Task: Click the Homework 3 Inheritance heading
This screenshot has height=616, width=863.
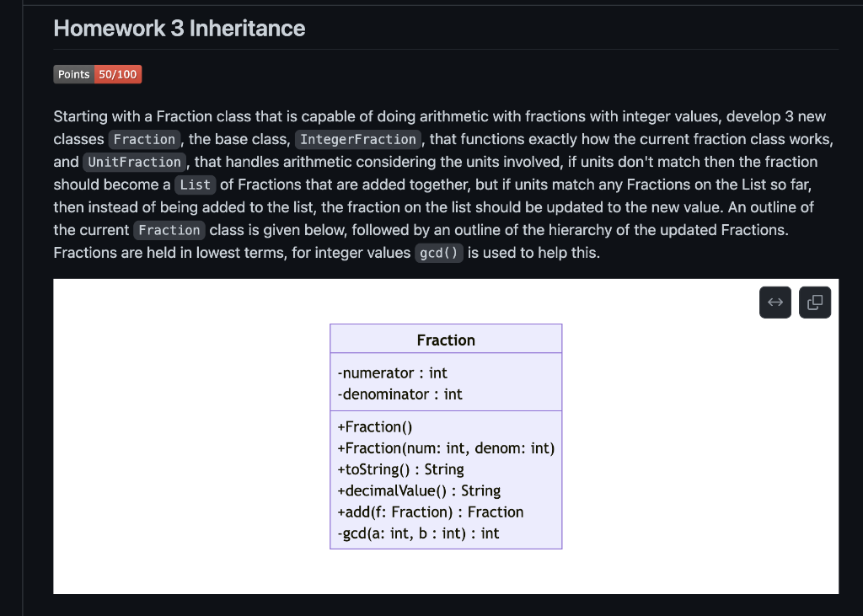Action: click(x=179, y=28)
